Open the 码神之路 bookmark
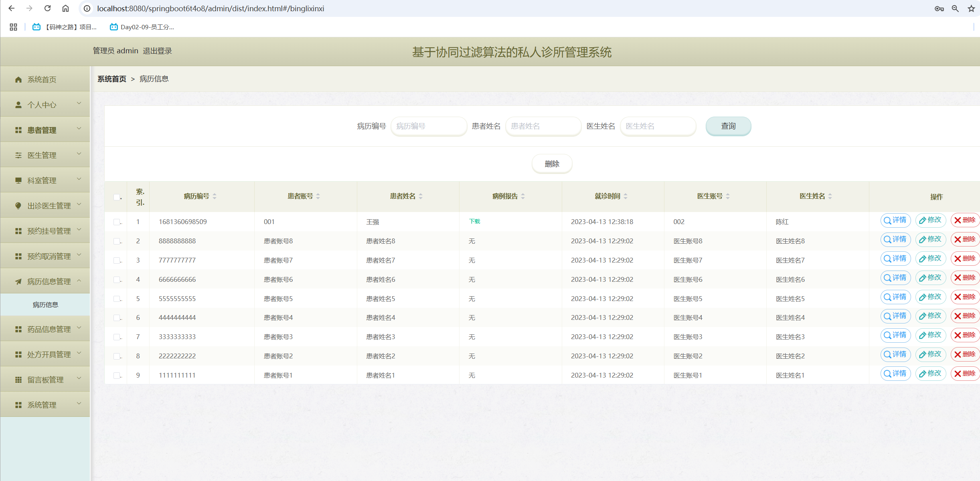This screenshot has height=481, width=980. (65, 27)
